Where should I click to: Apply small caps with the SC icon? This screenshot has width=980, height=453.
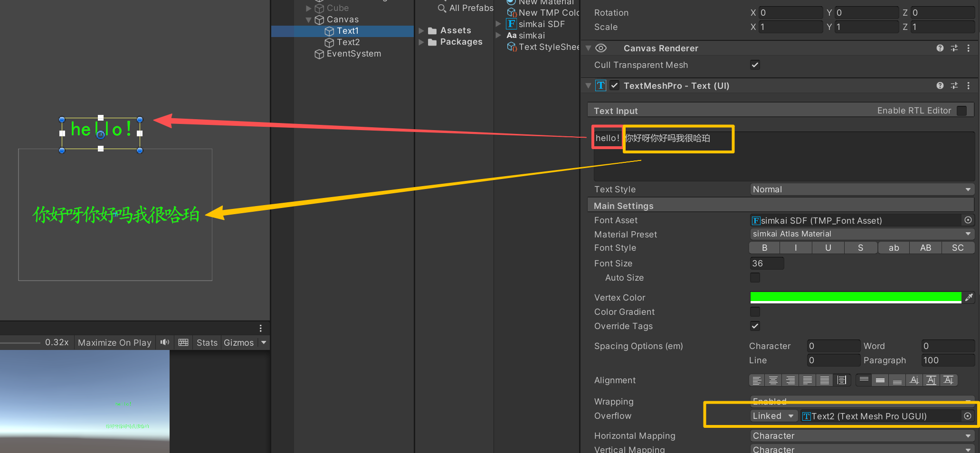click(x=958, y=247)
